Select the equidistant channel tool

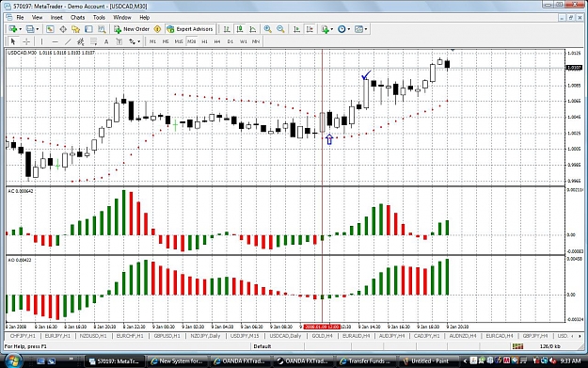(80, 41)
